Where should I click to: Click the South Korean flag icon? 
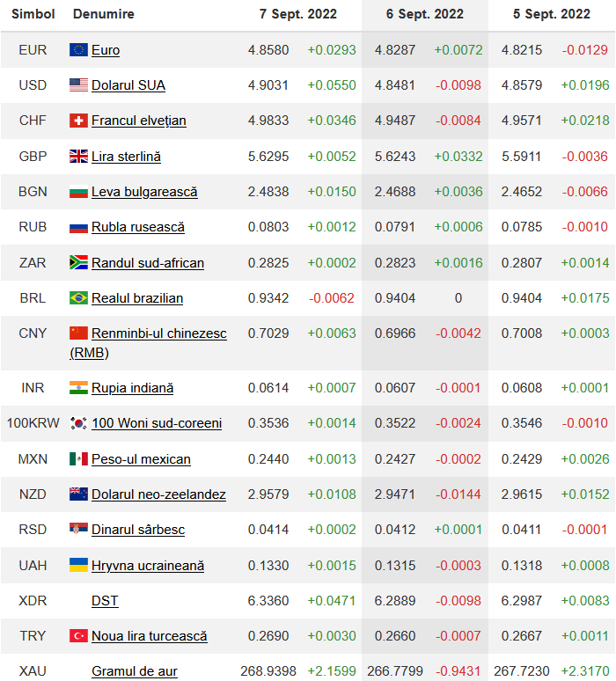click(x=78, y=423)
